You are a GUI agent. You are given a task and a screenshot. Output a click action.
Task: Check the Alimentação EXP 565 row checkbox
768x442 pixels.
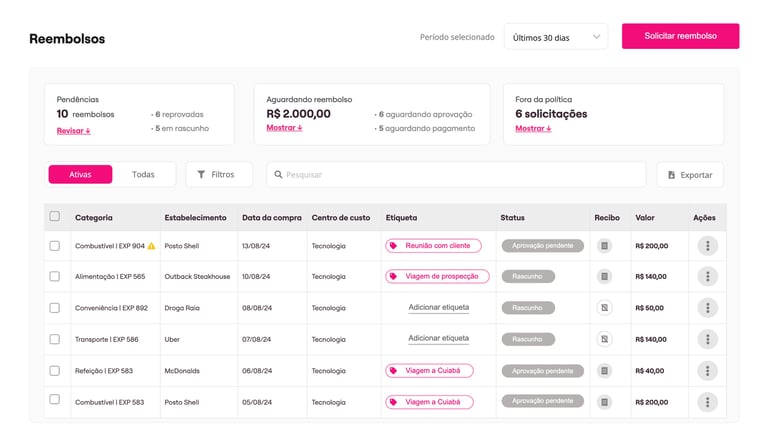[x=55, y=277]
